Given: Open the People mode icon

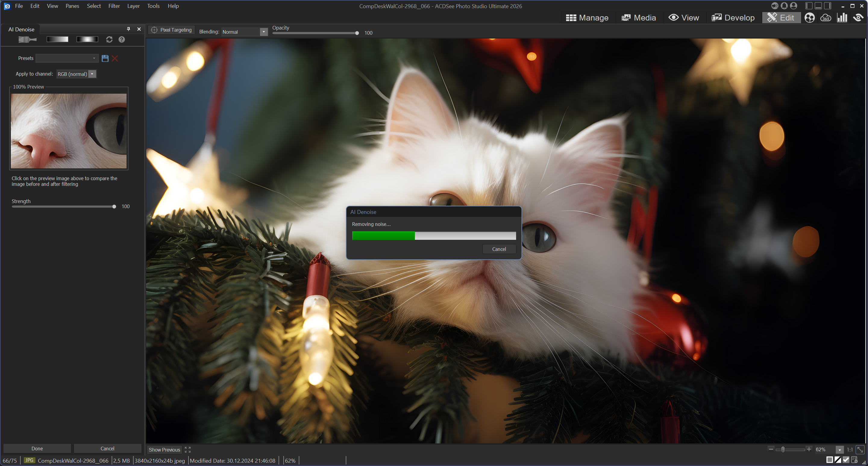Looking at the screenshot, I should click(x=809, y=17).
